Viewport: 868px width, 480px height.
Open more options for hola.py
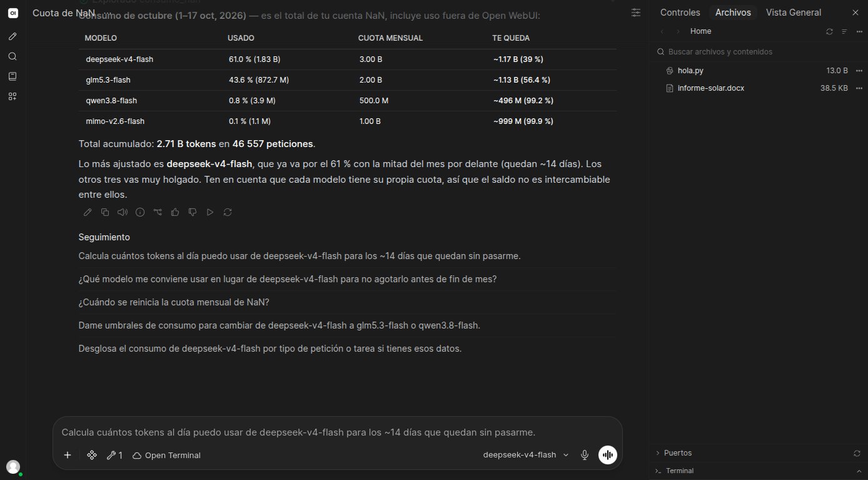[859, 71]
